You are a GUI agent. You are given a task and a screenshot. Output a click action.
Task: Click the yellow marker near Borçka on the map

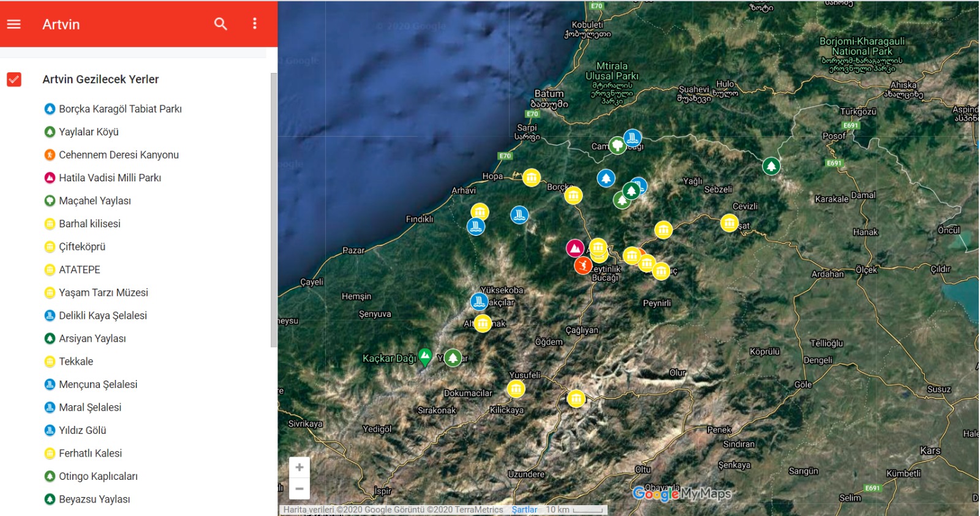(x=573, y=195)
